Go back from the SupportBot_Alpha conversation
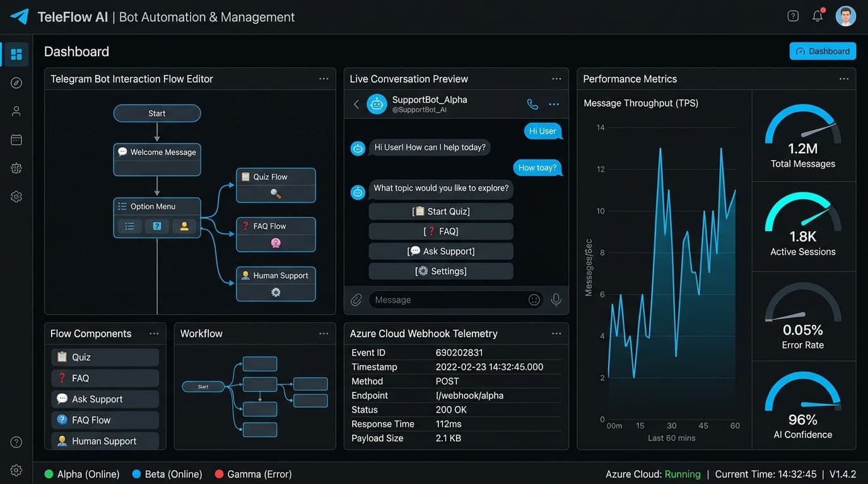 pos(356,105)
